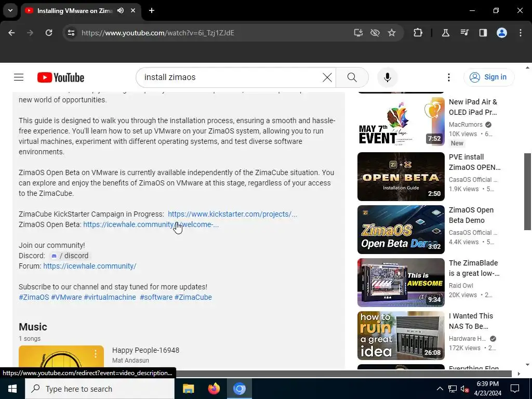Run search with magnifier button
This screenshot has height=399, width=532.
coord(352,77)
